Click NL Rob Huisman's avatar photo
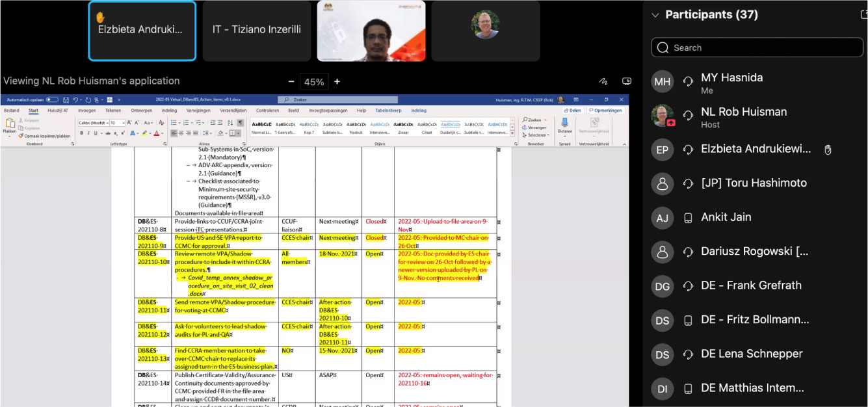 point(662,116)
